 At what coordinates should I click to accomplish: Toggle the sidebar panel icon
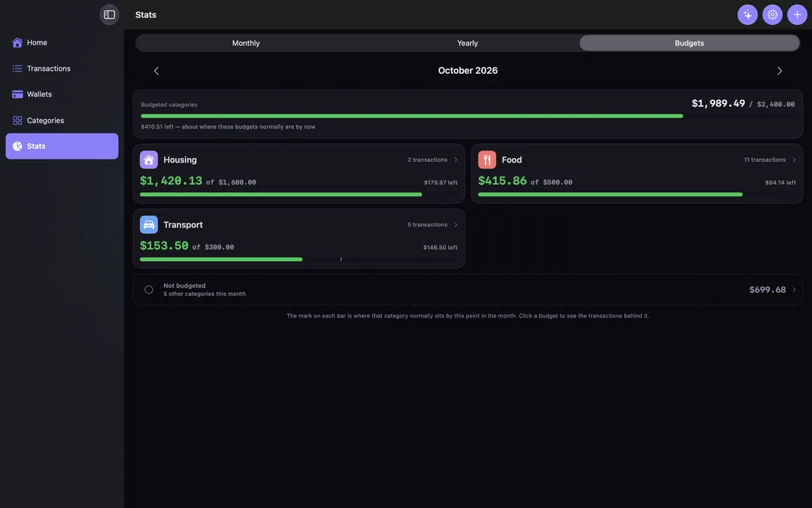point(109,14)
